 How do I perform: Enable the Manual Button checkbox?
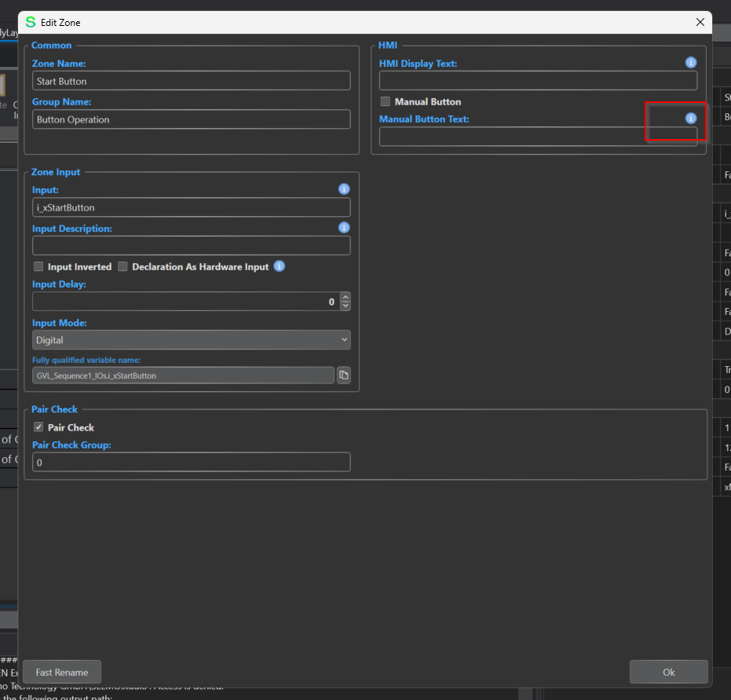pyautogui.click(x=386, y=101)
